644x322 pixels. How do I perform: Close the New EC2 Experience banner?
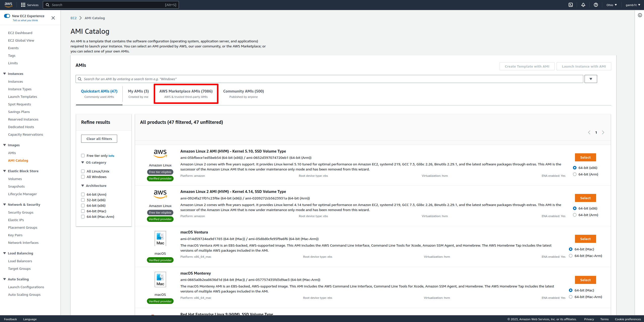pos(53,18)
